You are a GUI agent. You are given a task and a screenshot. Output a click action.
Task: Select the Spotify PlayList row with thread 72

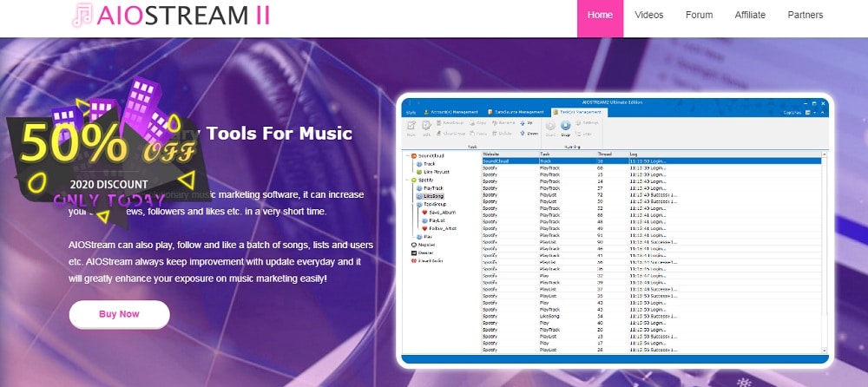pyautogui.click(x=652, y=194)
